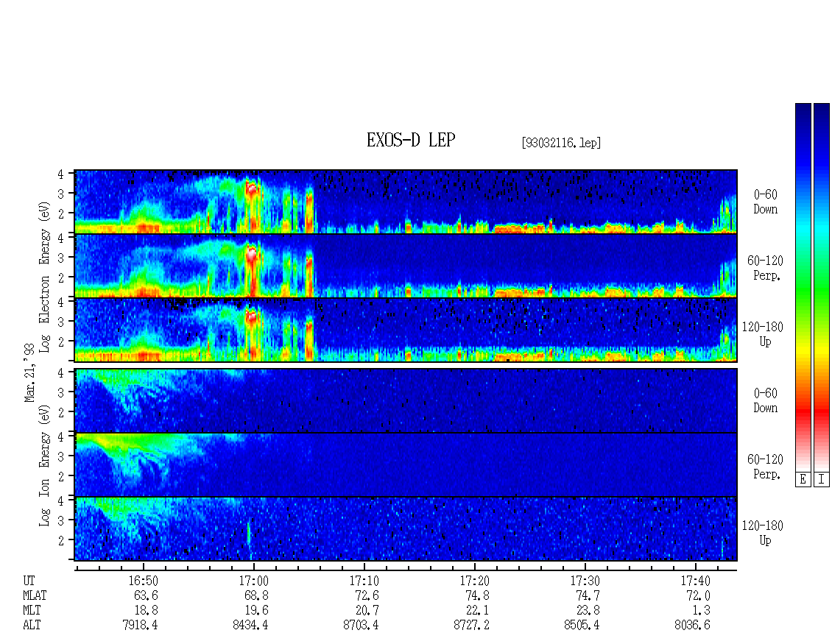This screenshot has width=832, height=644.
Task: Open the electron 120-180 Up spectrogram panel
Action: click(406, 330)
